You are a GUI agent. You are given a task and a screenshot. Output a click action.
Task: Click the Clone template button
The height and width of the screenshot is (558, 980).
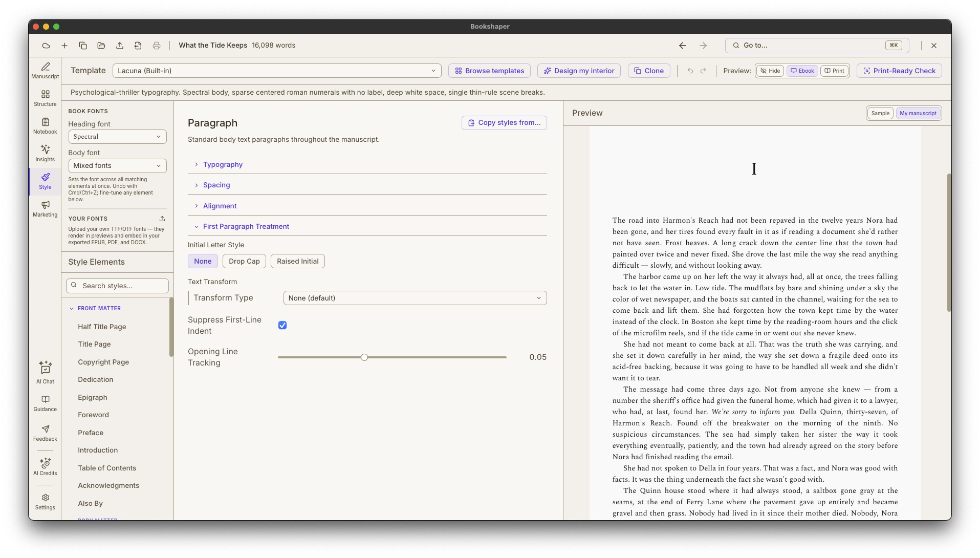[649, 71]
